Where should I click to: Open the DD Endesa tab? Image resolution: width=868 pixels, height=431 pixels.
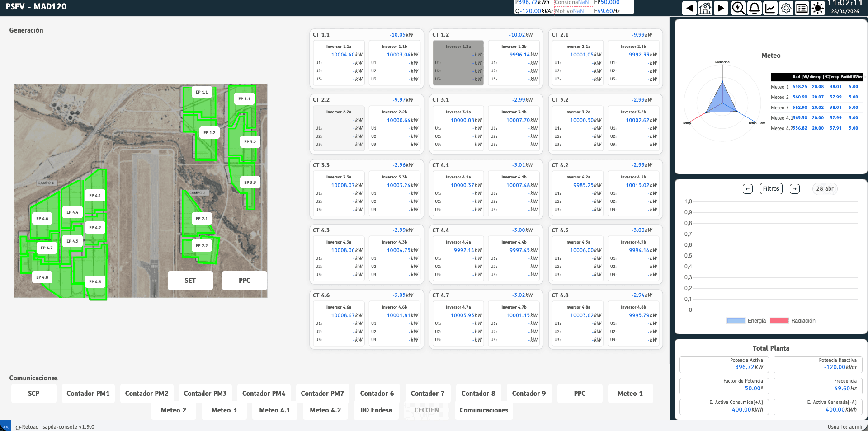(x=376, y=410)
